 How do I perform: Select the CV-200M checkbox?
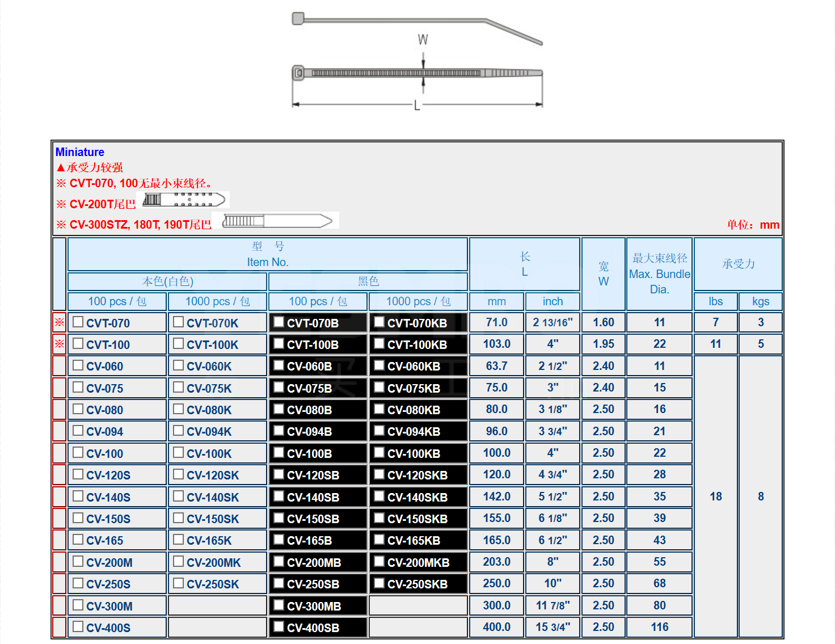[78, 561]
